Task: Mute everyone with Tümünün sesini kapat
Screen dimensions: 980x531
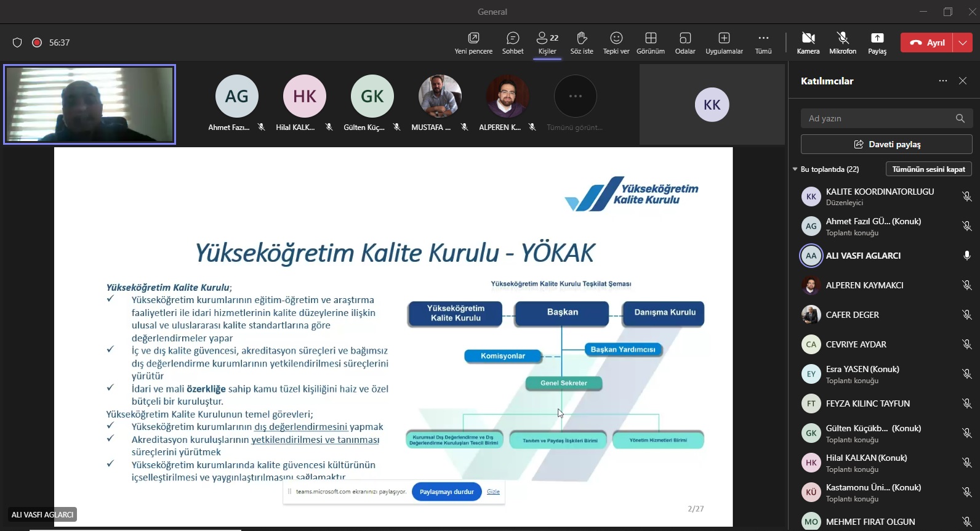Action: (929, 169)
